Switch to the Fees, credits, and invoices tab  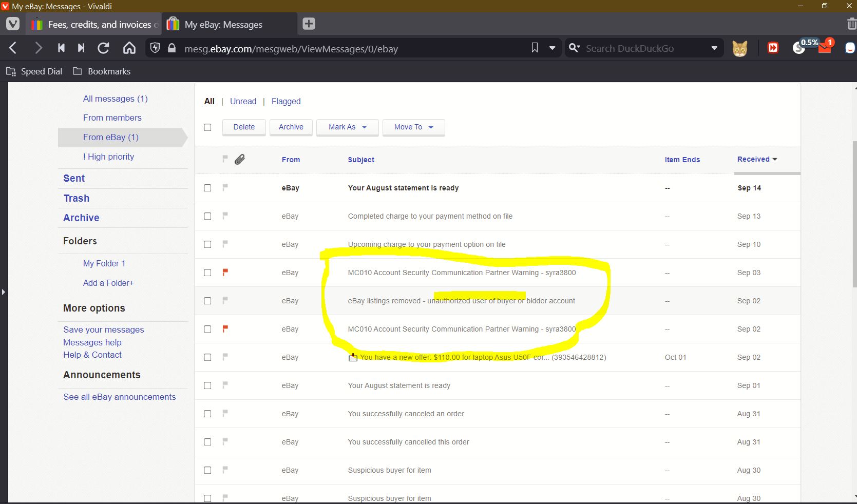95,24
